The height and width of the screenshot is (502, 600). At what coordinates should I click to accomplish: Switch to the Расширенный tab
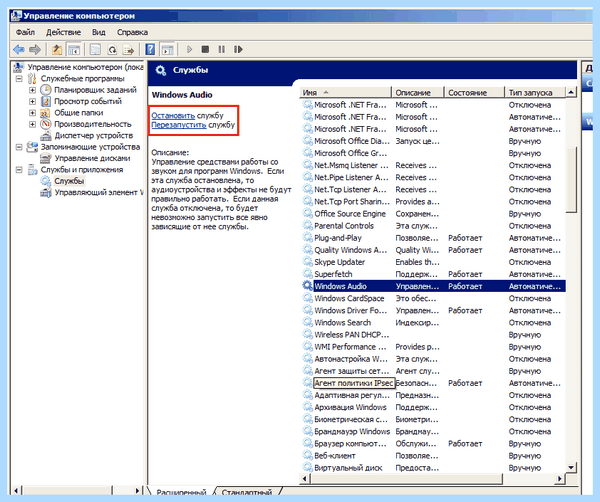pyautogui.click(x=181, y=492)
